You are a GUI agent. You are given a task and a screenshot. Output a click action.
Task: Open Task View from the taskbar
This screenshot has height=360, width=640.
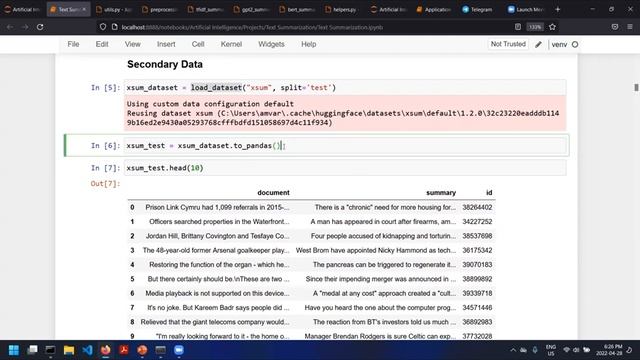click(32, 350)
